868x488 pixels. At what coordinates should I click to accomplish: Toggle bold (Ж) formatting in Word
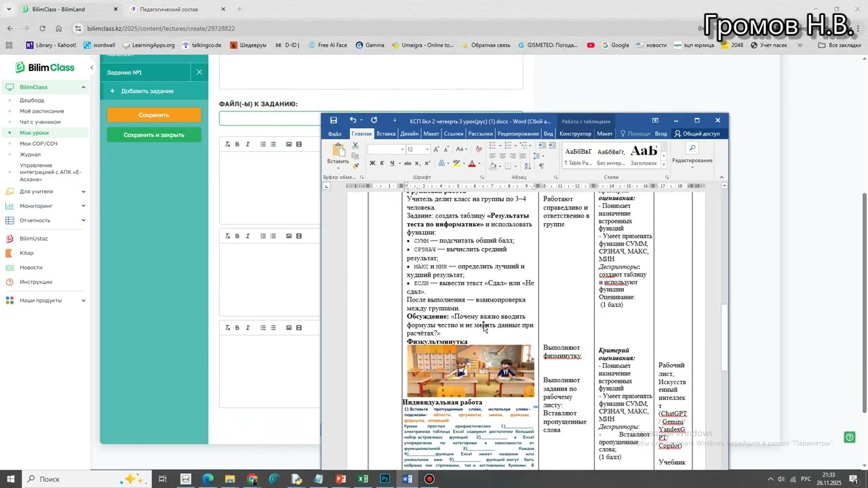372,163
